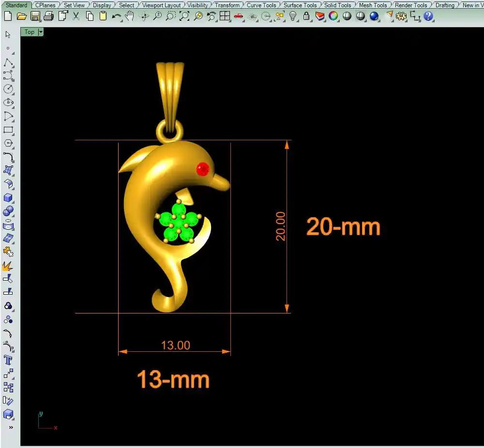Screen dimensions: 484x448
Task: Open the Top viewport dropdown arrow
Action: coord(40,32)
